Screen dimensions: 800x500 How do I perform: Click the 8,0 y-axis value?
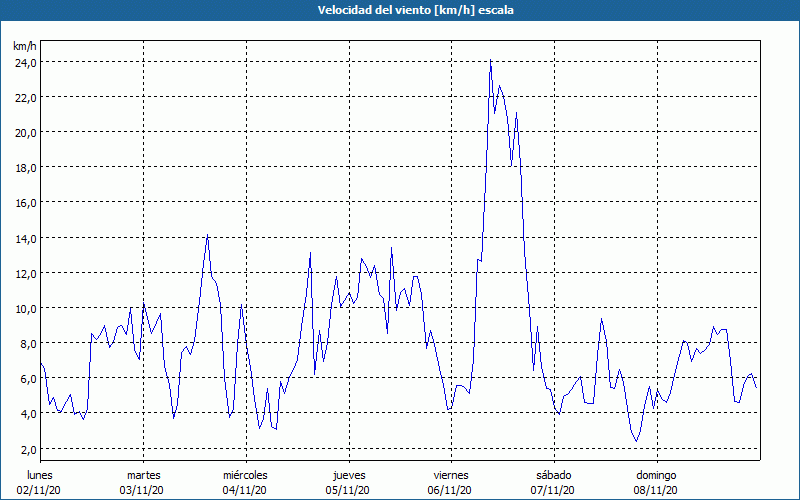(29, 344)
